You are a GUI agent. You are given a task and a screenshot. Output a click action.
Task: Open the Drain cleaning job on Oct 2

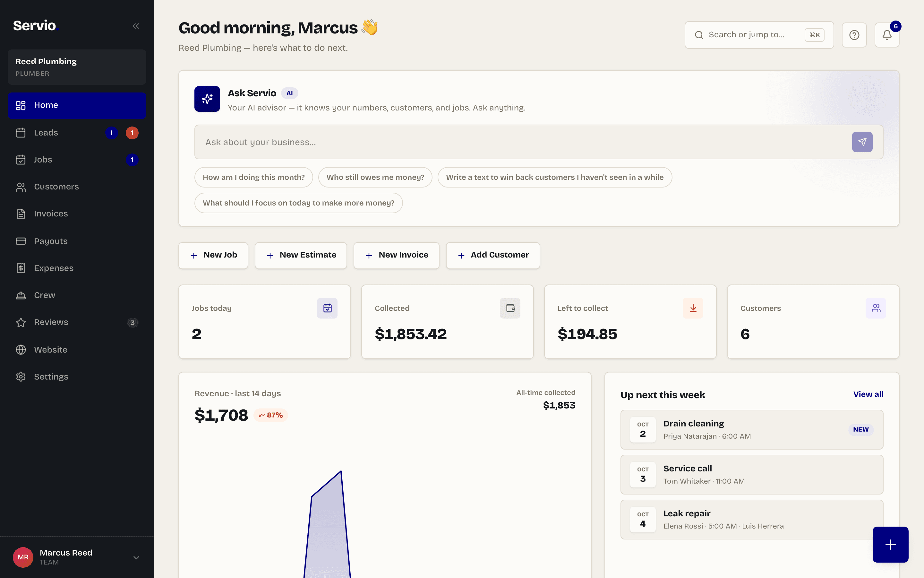click(x=752, y=430)
